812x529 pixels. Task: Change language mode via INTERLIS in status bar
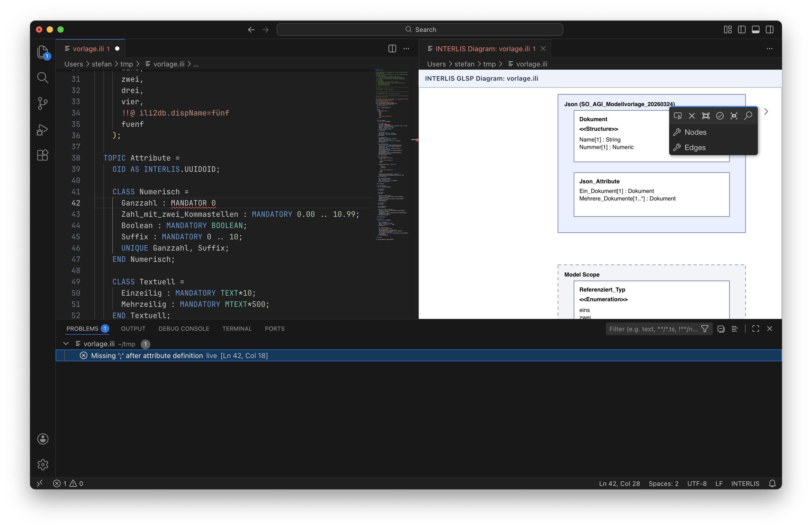[x=745, y=483]
